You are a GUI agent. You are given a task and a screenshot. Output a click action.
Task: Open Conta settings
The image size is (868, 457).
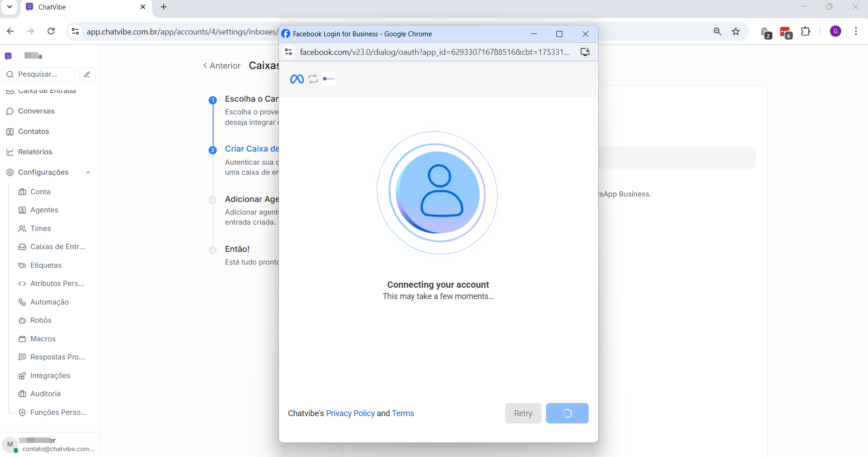click(x=40, y=192)
